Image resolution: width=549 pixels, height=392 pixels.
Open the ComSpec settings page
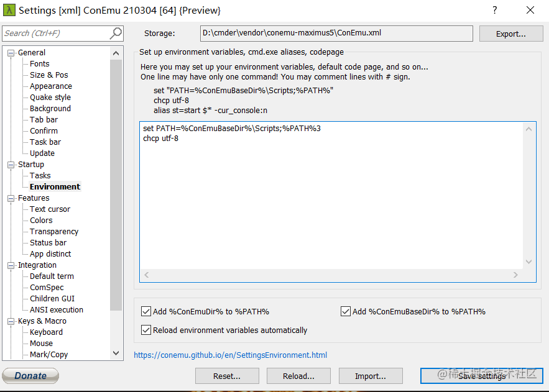pyautogui.click(x=47, y=288)
